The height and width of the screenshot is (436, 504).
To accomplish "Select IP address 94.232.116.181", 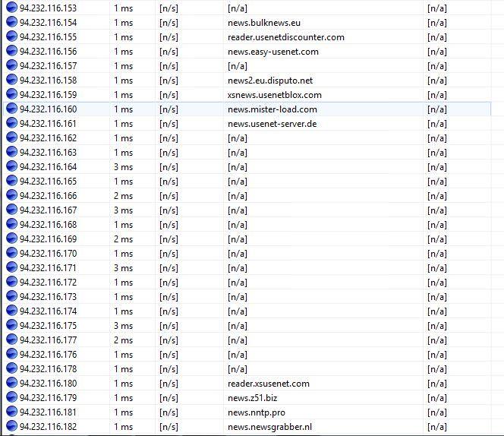I will coord(49,412).
